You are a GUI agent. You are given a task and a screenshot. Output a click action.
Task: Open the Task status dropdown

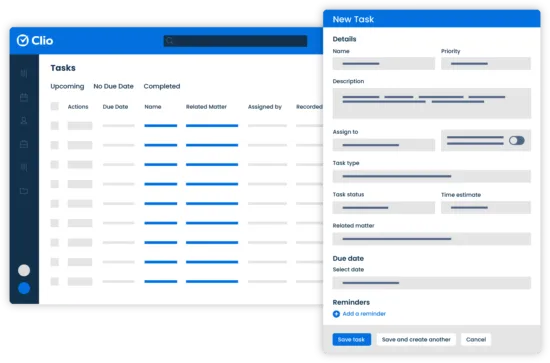(x=384, y=208)
